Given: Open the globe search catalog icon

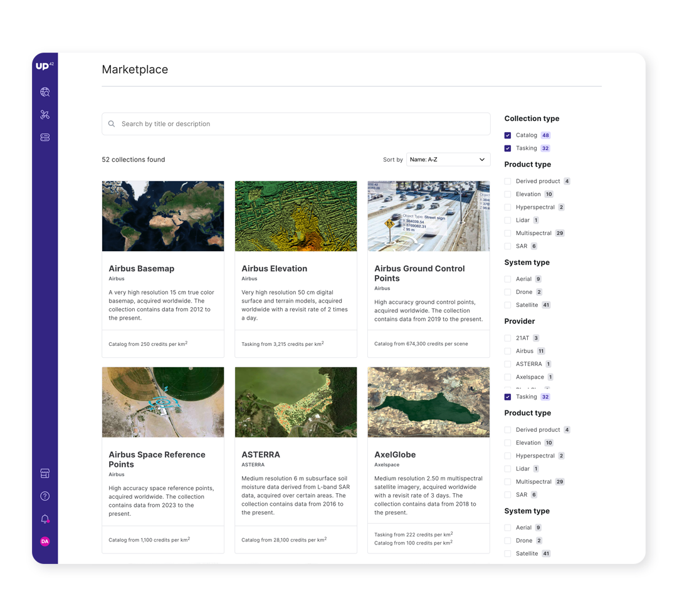Looking at the screenshot, I should (45, 92).
